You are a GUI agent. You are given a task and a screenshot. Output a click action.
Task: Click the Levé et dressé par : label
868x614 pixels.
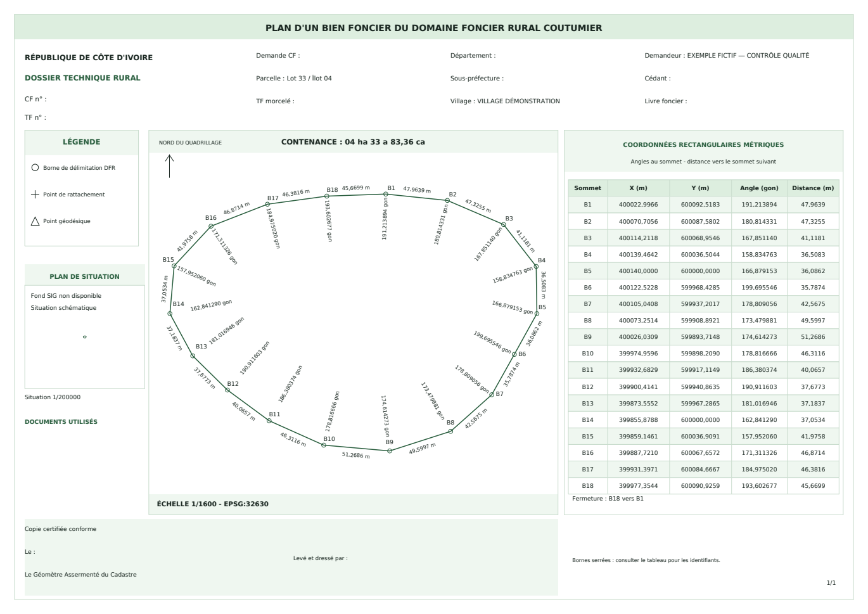pyautogui.click(x=321, y=558)
